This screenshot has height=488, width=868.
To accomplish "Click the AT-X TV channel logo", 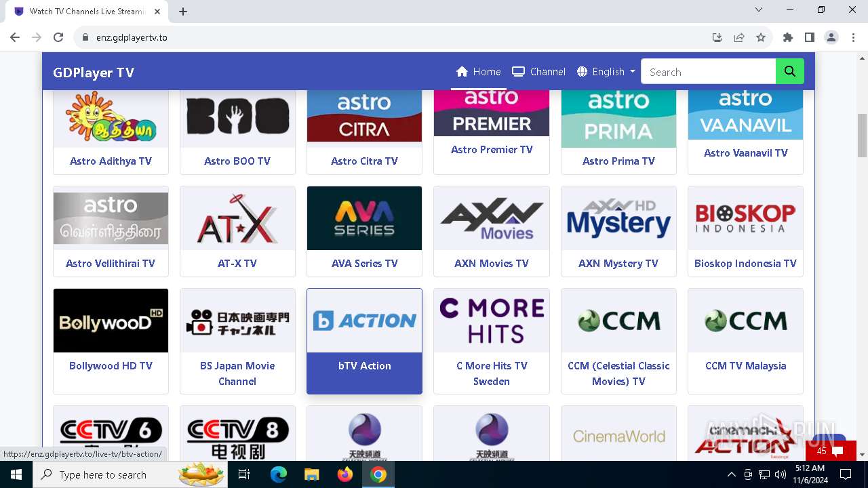I will click(237, 218).
